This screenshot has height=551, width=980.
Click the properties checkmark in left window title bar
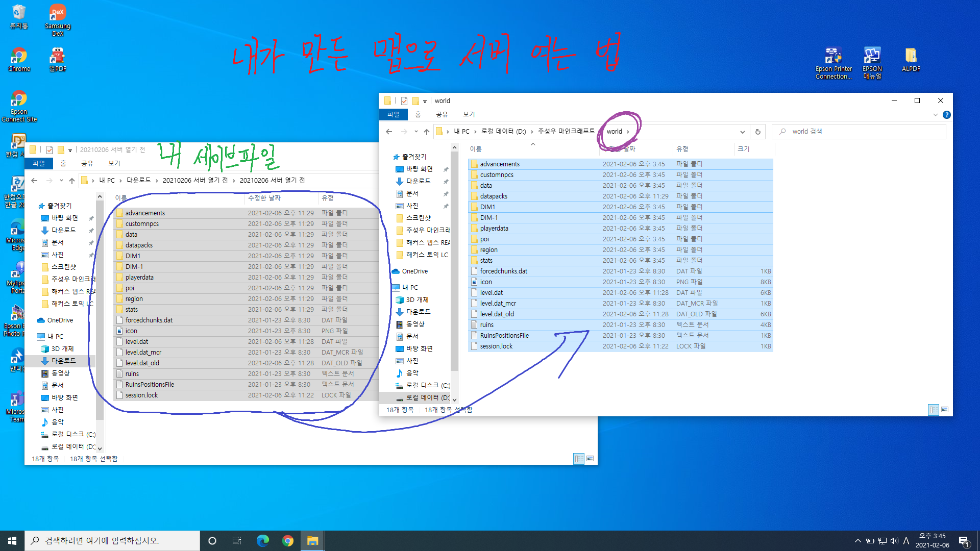coord(50,150)
